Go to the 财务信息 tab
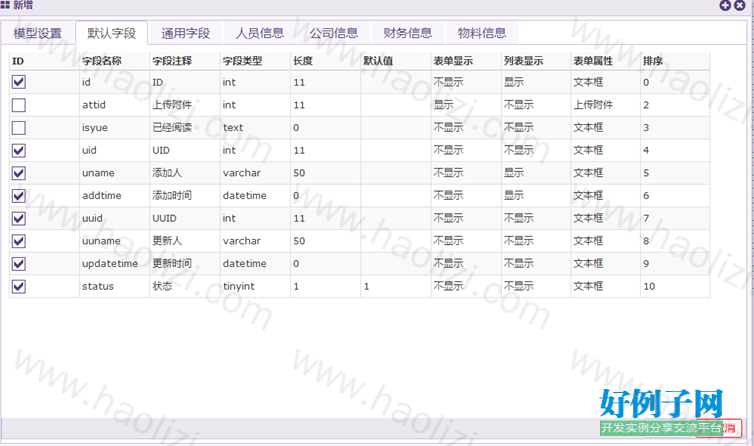 [x=408, y=33]
